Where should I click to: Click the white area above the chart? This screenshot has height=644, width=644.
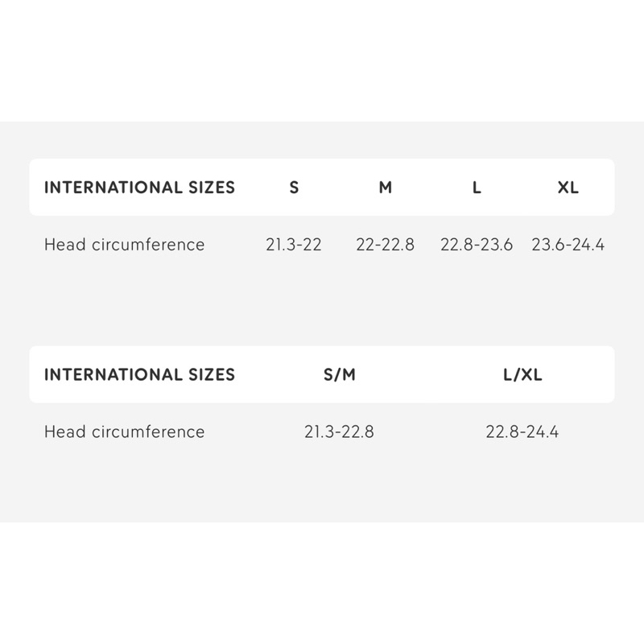click(322, 61)
